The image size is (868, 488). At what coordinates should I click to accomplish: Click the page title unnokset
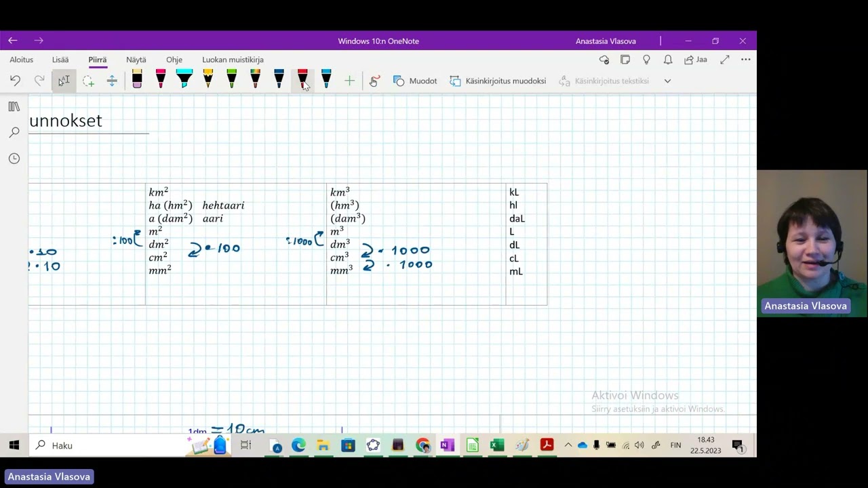tap(66, 121)
